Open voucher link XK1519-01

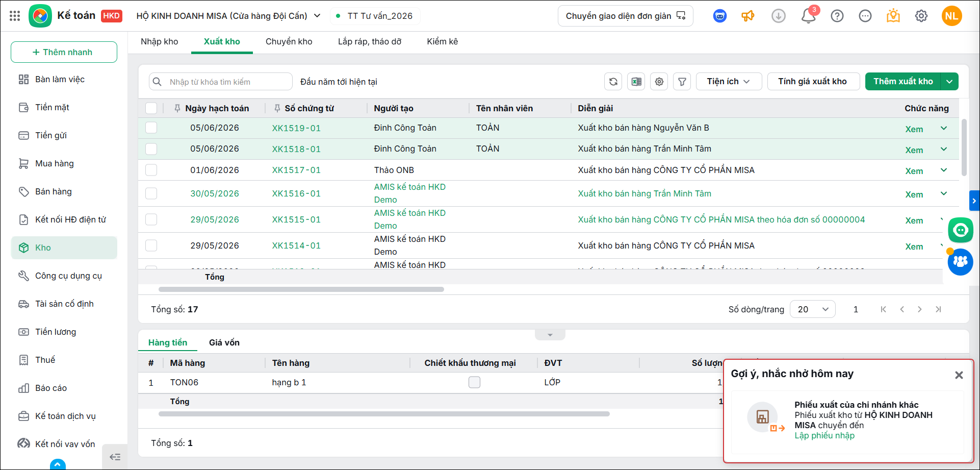click(x=296, y=128)
